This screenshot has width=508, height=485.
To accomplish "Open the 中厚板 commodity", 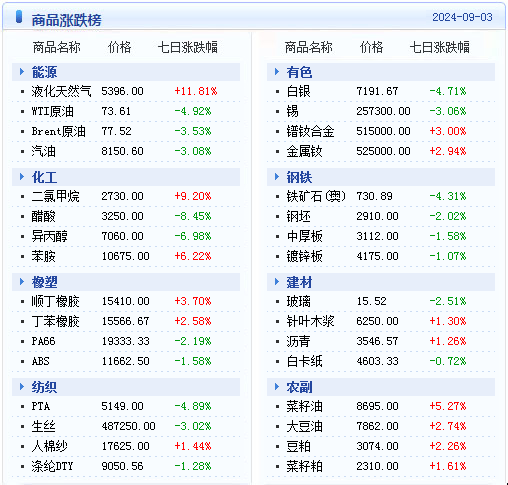I will coord(305,236).
